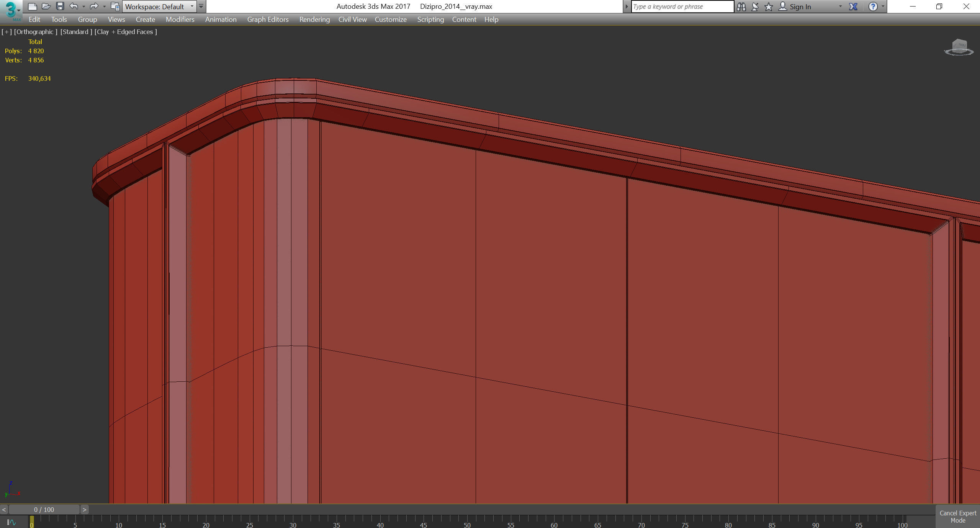Click Sign In link

click(800, 7)
